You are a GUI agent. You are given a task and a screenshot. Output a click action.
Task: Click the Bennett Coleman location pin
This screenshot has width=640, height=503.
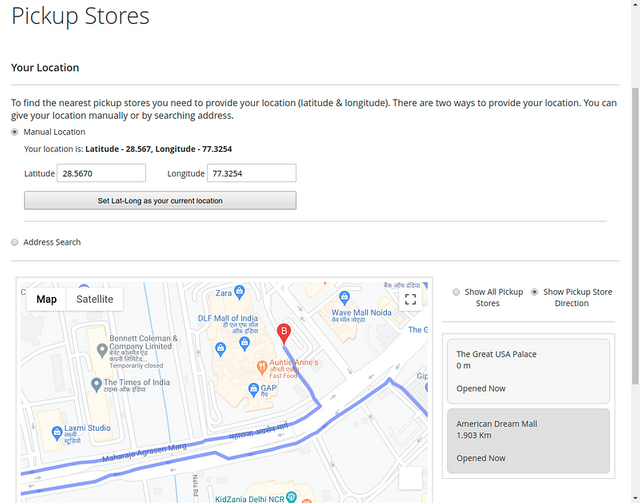click(x=102, y=350)
